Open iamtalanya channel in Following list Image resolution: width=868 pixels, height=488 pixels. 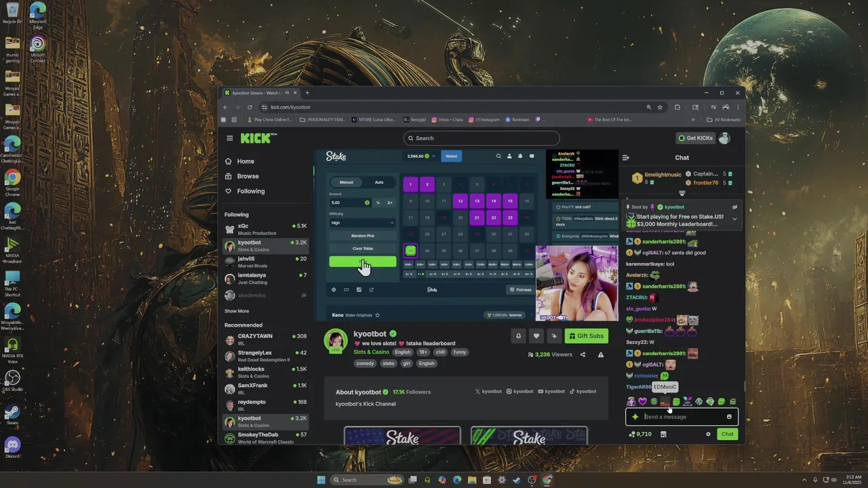click(x=266, y=278)
